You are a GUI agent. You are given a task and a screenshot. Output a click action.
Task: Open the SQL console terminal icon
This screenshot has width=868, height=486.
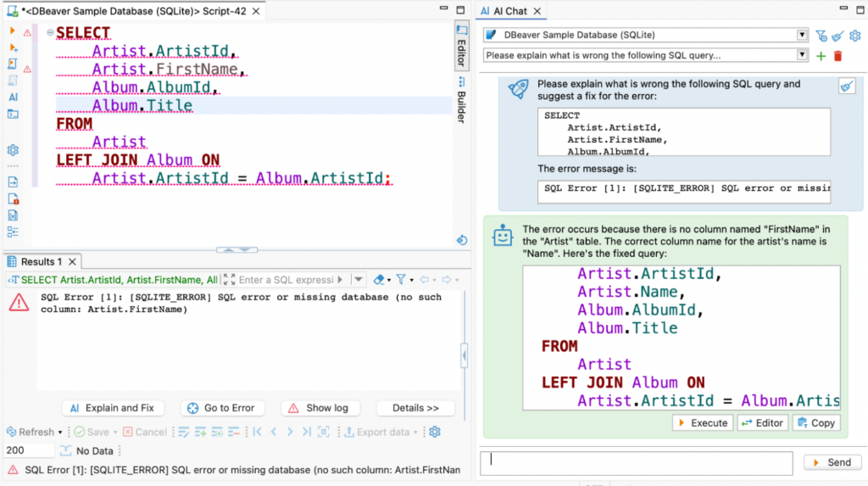click(13, 115)
